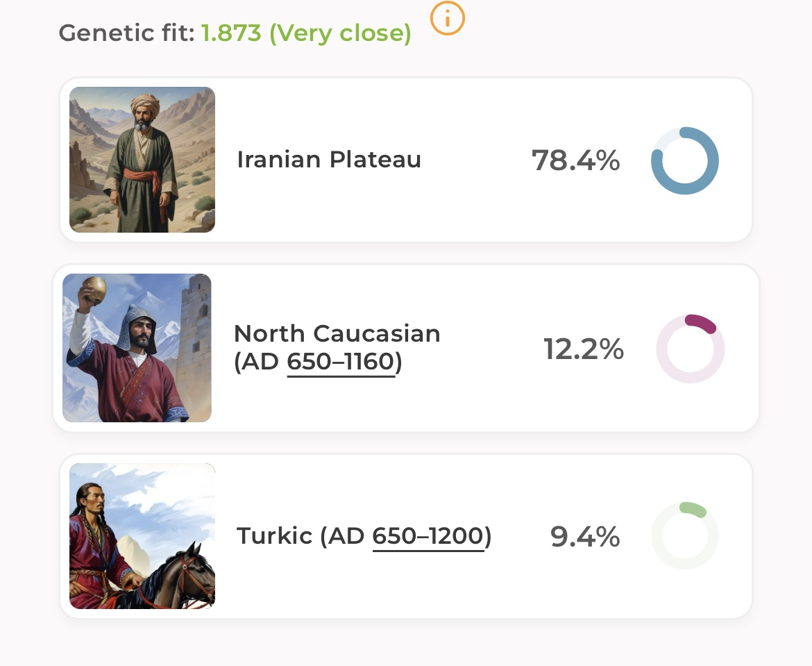
Task: Open the underlined 650–1200 date link
Action: (x=428, y=536)
